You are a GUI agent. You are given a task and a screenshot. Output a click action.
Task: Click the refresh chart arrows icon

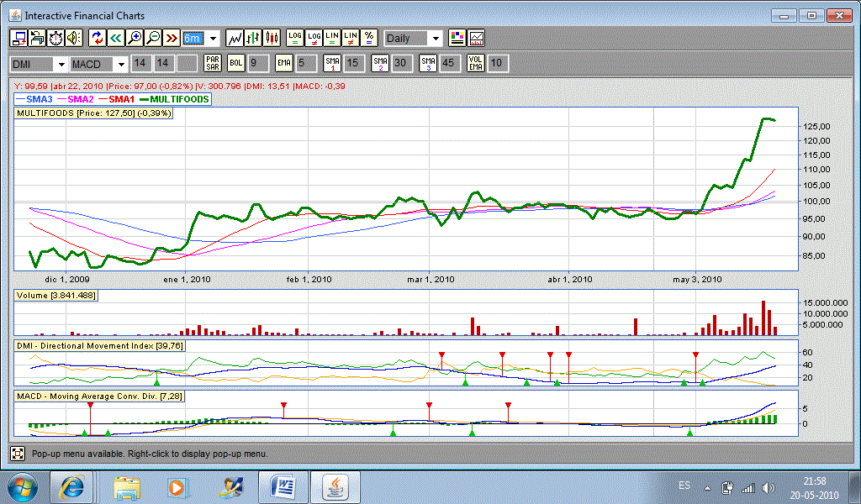pos(97,38)
